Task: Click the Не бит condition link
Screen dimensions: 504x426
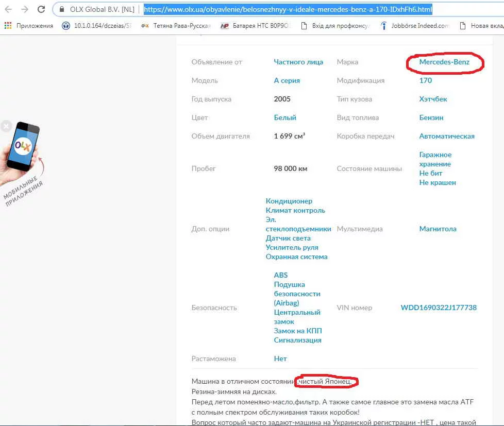Action: (x=431, y=174)
